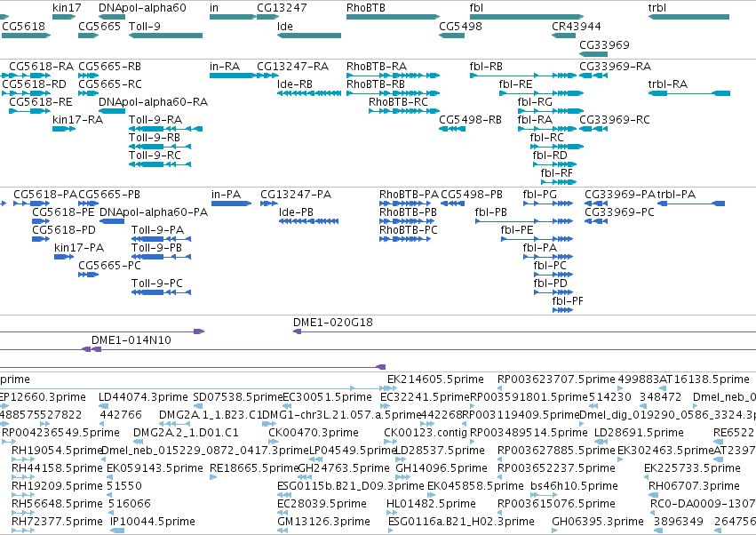Select the CG5665-RC transcript
The height and width of the screenshot is (535, 756).
(x=88, y=93)
